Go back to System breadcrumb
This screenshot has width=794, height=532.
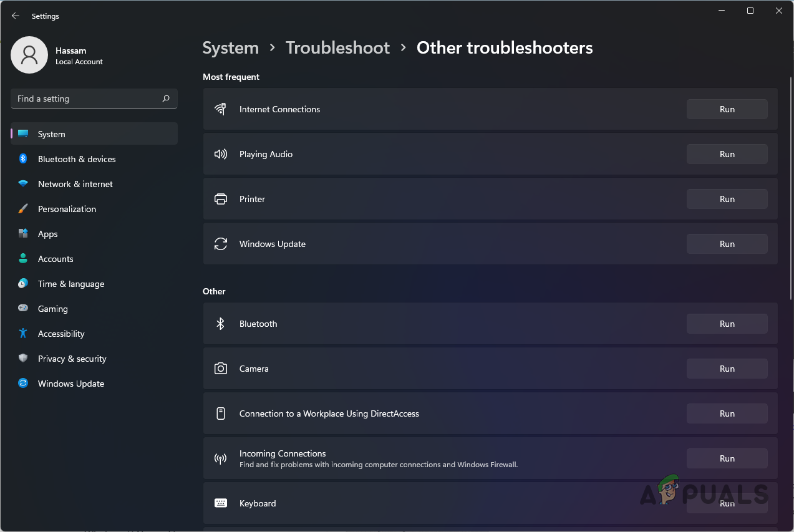(x=231, y=48)
